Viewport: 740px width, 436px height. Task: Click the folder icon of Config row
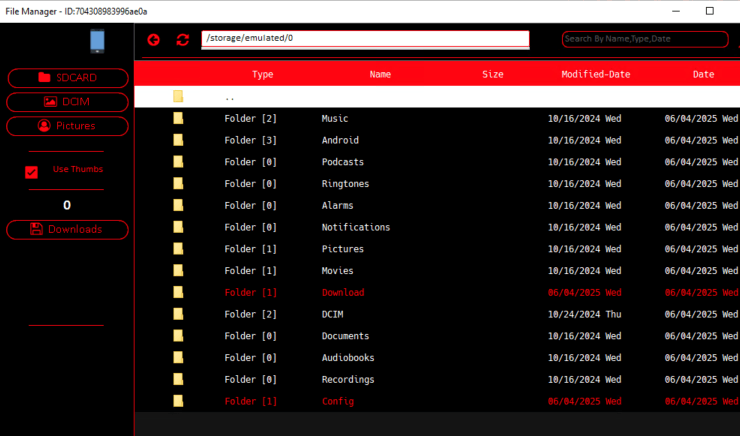(178, 401)
